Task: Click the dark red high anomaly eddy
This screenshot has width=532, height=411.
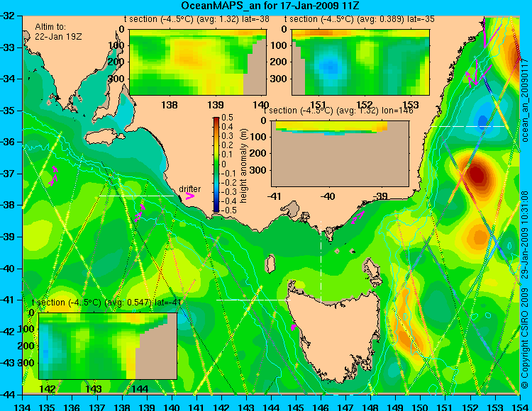Action: point(477,175)
